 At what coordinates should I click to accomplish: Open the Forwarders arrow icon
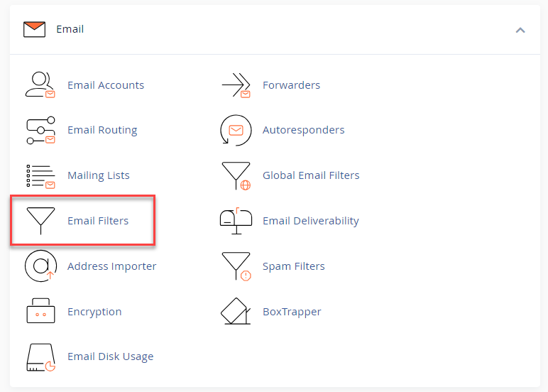236,85
